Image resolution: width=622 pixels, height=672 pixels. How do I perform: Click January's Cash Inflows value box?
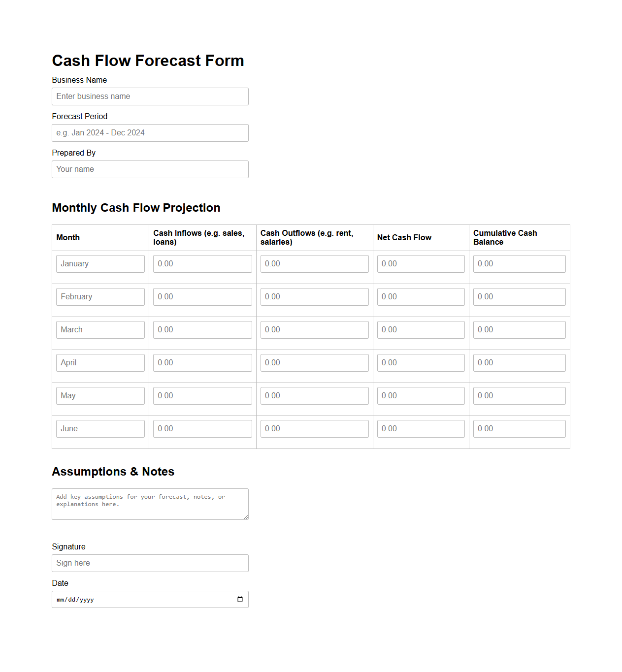(x=202, y=263)
